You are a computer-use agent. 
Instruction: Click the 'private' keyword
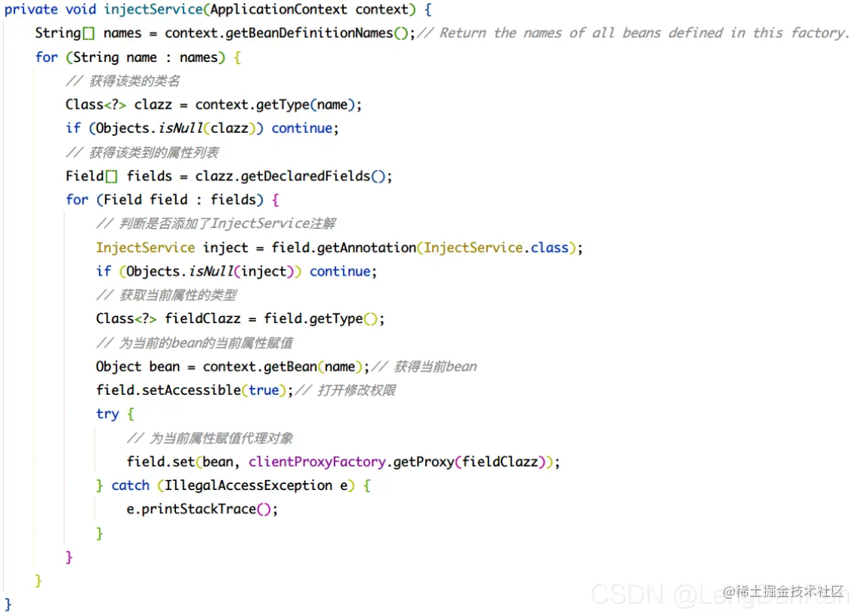[31, 9]
